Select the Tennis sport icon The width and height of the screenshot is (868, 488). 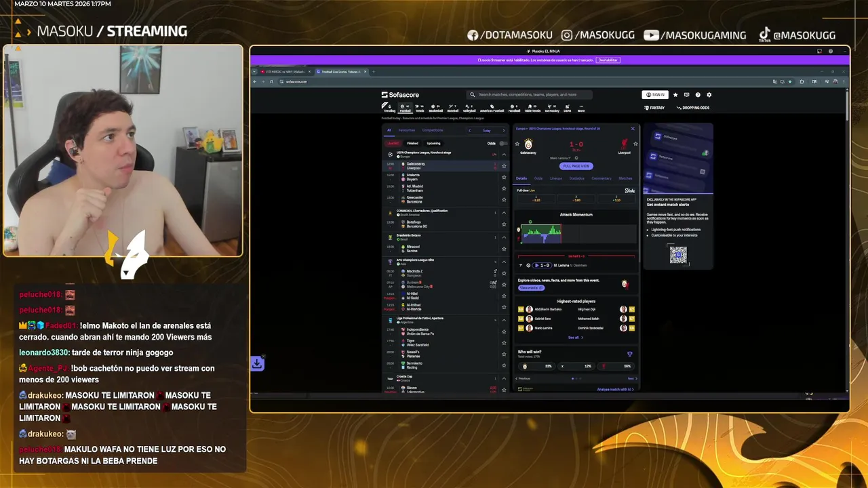click(x=420, y=107)
